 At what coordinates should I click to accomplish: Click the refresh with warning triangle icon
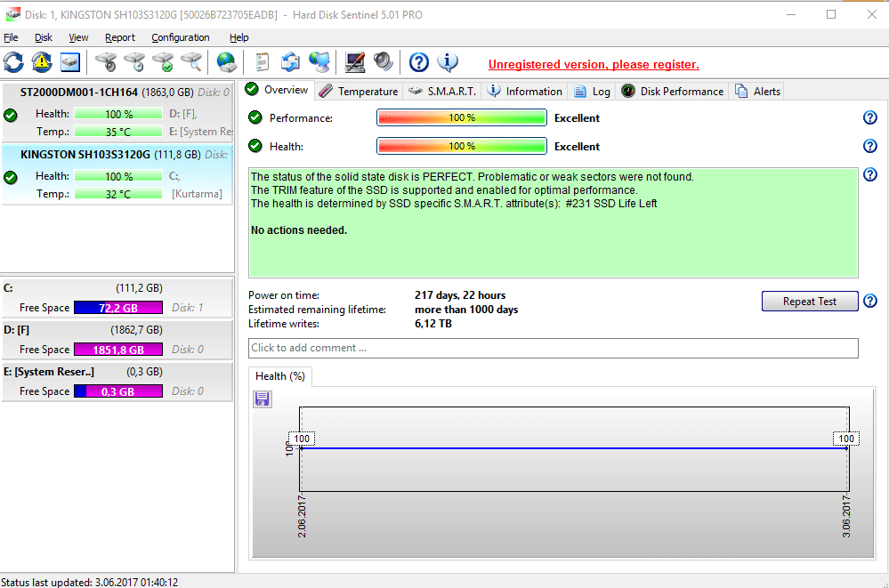(x=42, y=62)
